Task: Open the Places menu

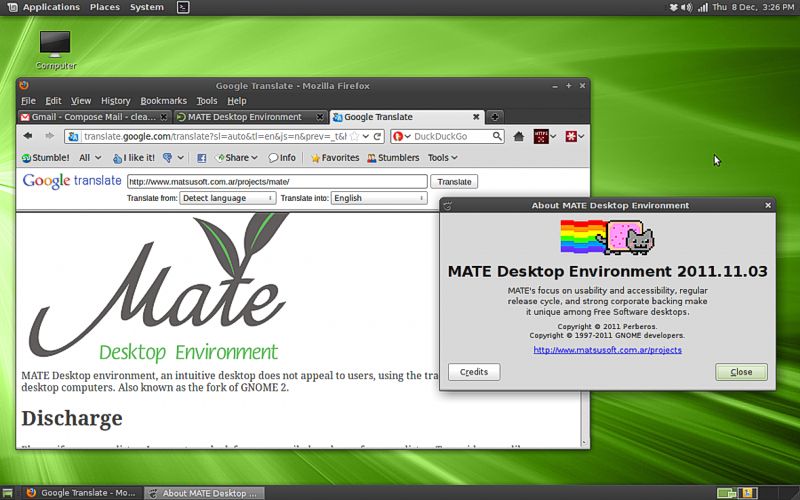Action: pos(105,7)
